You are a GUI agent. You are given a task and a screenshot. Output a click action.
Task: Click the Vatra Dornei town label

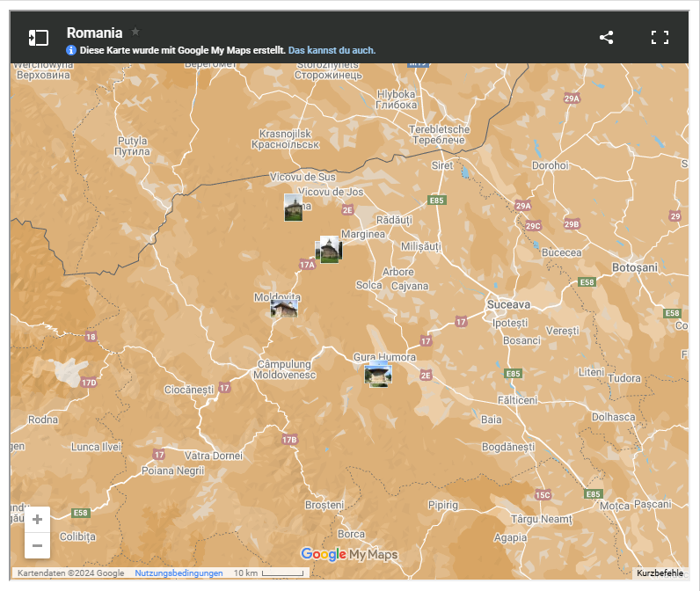[213, 455]
